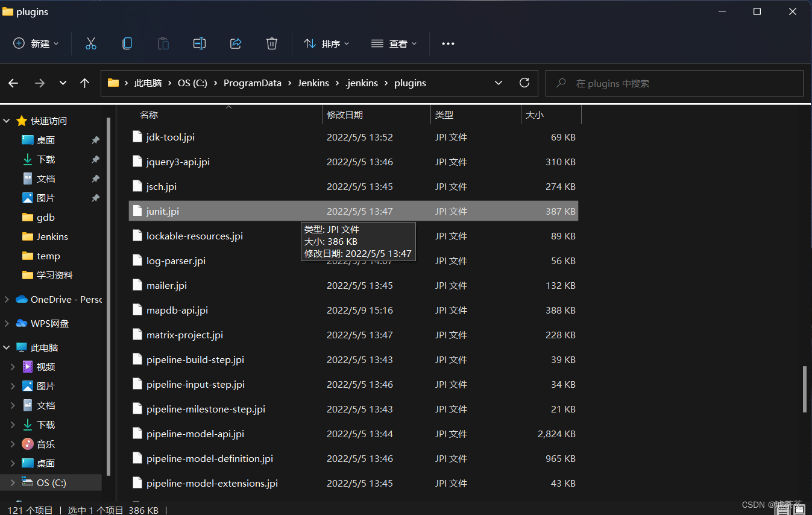Expand 视频 under 此电脑
This screenshot has width=812, height=515.
pyautogui.click(x=13, y=367)
